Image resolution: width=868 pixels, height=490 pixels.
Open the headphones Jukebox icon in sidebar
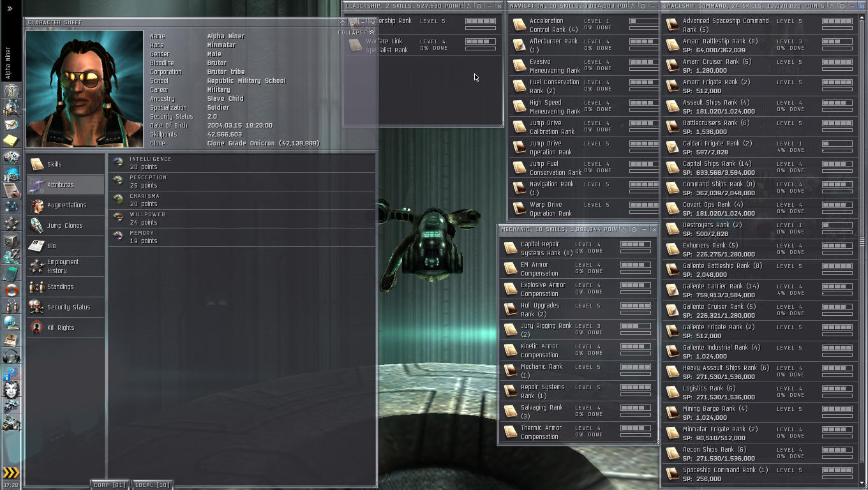coord(11,356)
